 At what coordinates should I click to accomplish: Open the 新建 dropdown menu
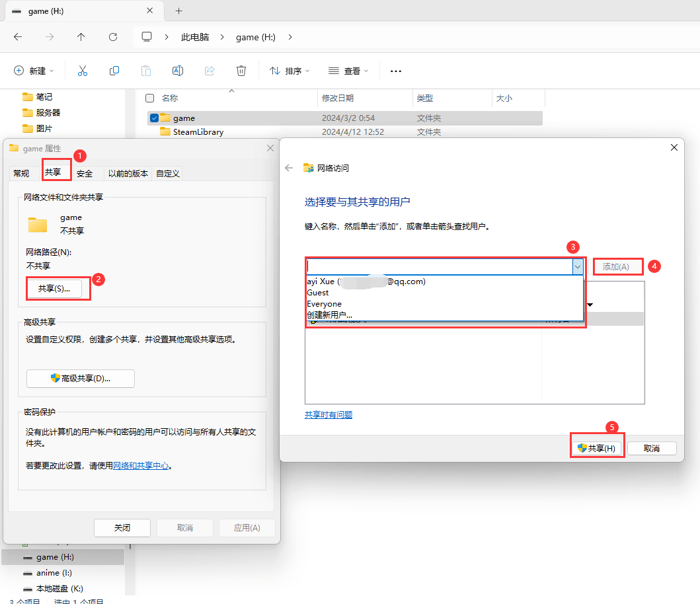(x=34, y=71)
